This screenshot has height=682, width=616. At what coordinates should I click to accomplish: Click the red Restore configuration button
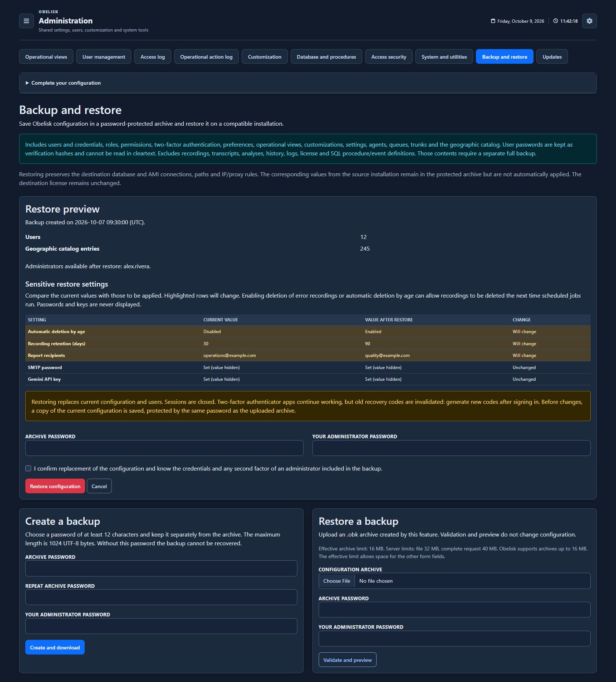tap(55, 486)
